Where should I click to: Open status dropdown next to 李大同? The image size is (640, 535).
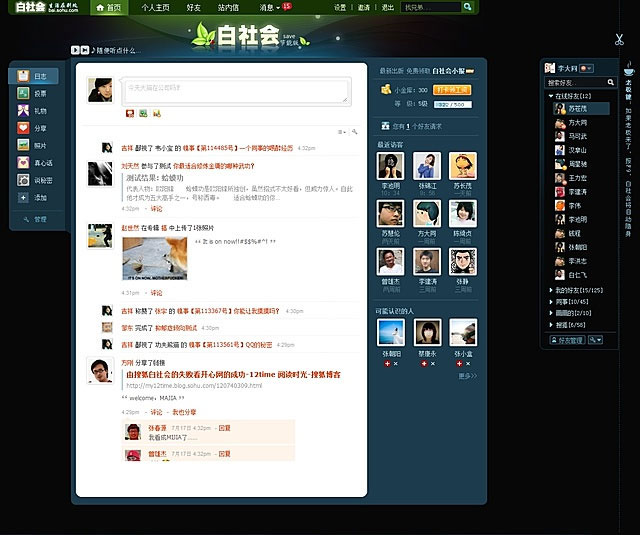(587, 69)
